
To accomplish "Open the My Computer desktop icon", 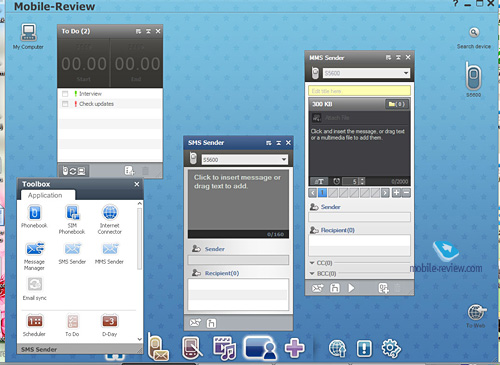I will (28, 33).
